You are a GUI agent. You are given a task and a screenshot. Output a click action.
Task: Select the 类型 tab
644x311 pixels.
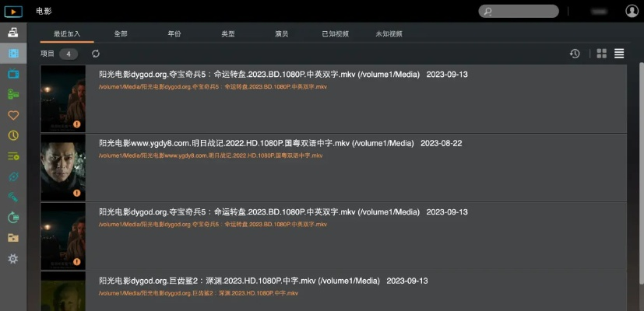[227, 34]
